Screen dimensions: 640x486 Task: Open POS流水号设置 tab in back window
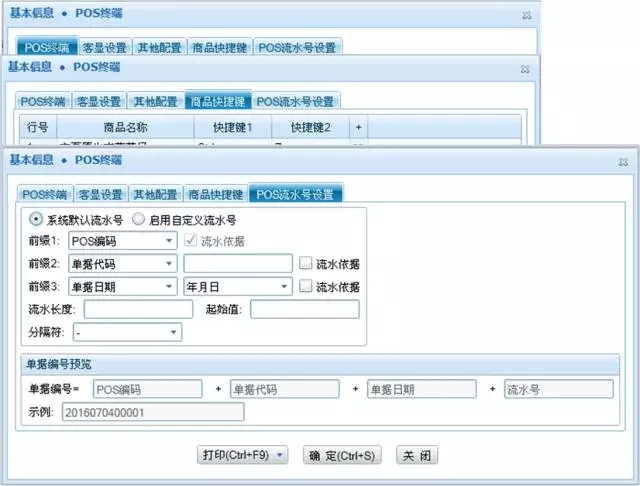(x=297, y=47)
